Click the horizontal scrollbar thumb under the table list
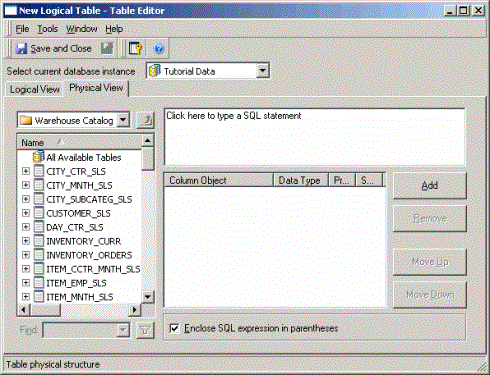The height and width of the screenshot is (375, 490). pyautogui.click(x=45, y=310)
